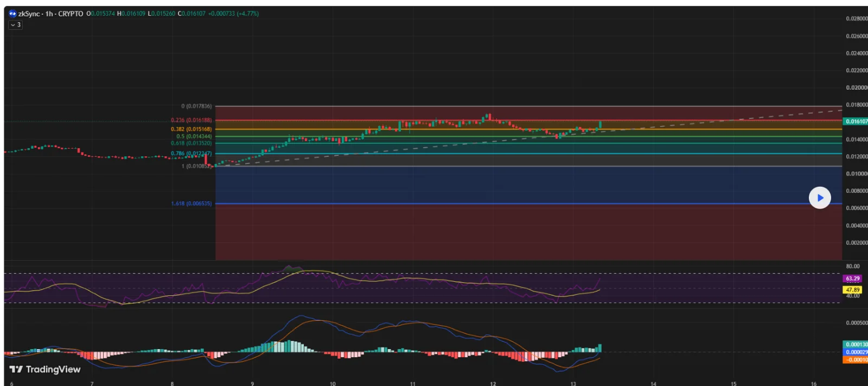Click the current price tag 0.016107
The width and height of the screenshot is (868, 386).
(x=856, y=122)
